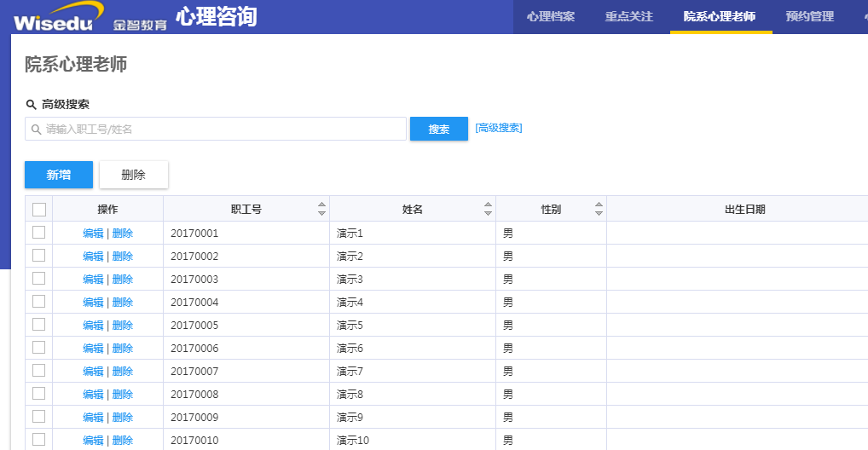This screenshot has height=450, width=868.
Task: Edit the 20170004 record
Action: [93, 303]
